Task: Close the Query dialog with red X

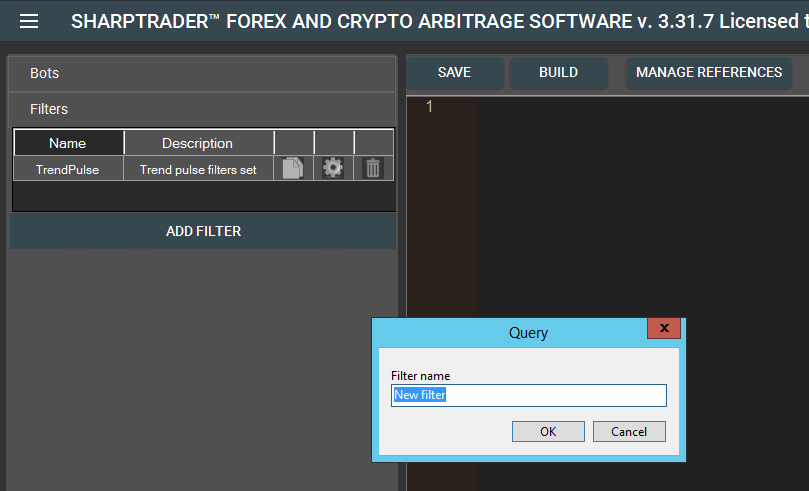Action: tap(663, 329)
